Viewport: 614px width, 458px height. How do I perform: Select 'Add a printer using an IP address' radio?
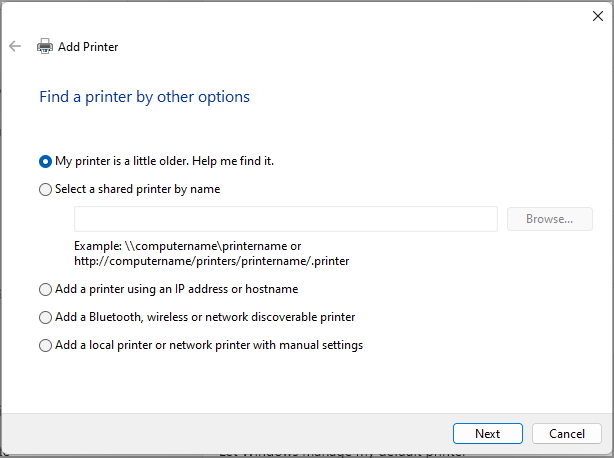coord(45,289)
